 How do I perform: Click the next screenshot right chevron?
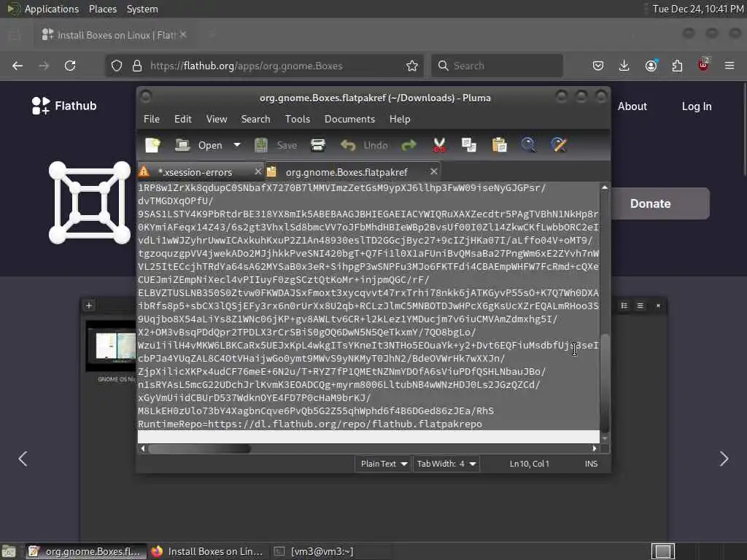coord(724,459)
